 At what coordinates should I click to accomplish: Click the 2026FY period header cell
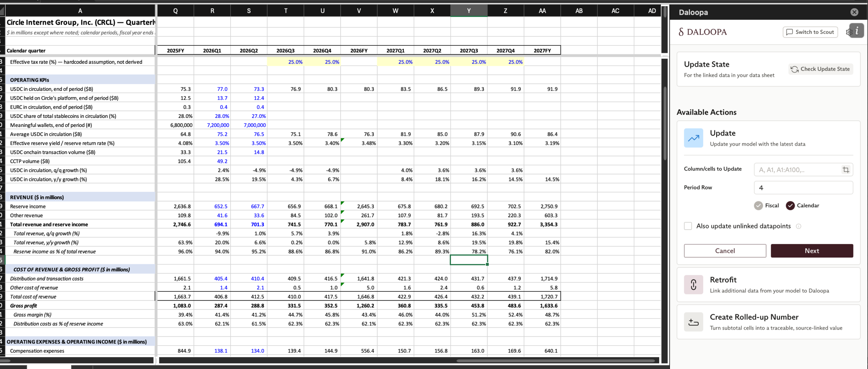click(359, 50)
